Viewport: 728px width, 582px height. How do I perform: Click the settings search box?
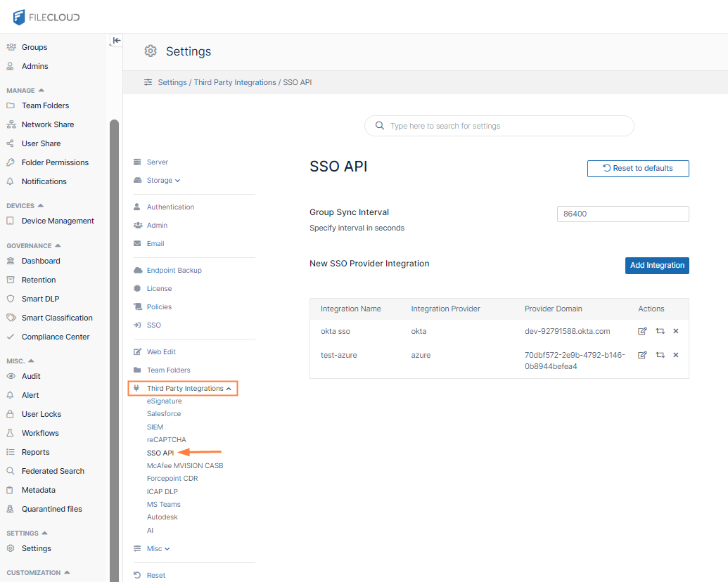point(499,127)
